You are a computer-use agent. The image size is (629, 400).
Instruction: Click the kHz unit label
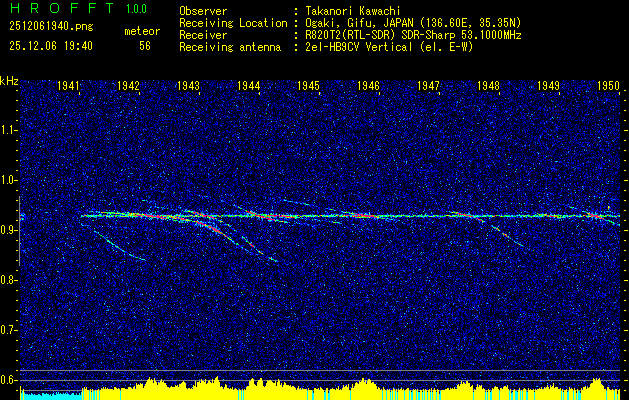point(9,80)
